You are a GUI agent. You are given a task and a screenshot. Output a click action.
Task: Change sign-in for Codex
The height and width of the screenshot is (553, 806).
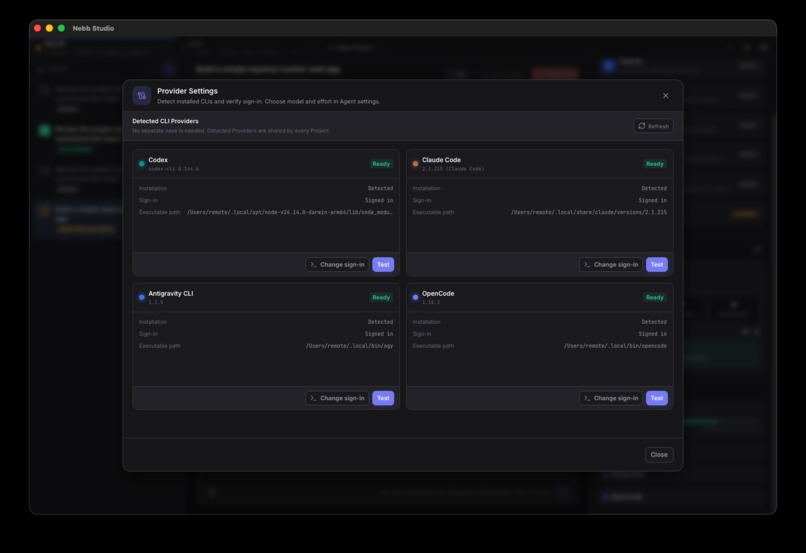[x=337, y=264]
